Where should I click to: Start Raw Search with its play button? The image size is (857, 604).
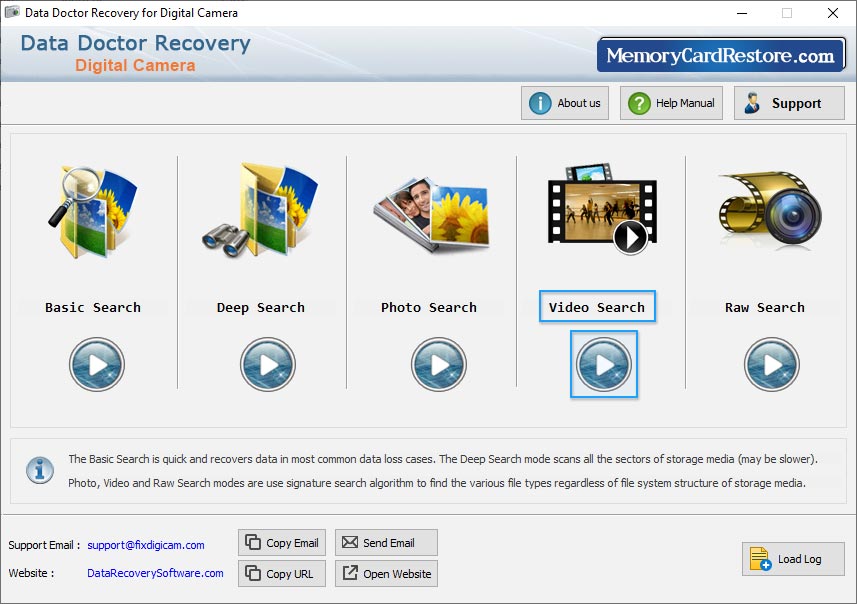click(x=772, y=365)
